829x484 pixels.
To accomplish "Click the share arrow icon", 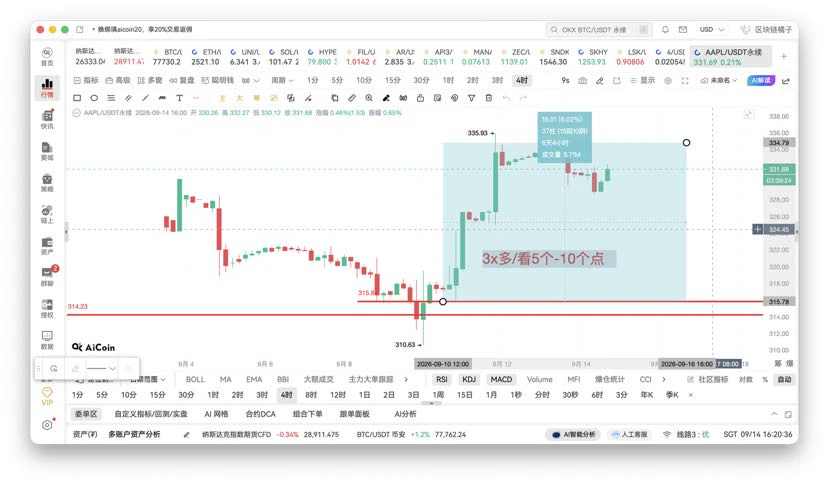I will click(x=786, y=80).
